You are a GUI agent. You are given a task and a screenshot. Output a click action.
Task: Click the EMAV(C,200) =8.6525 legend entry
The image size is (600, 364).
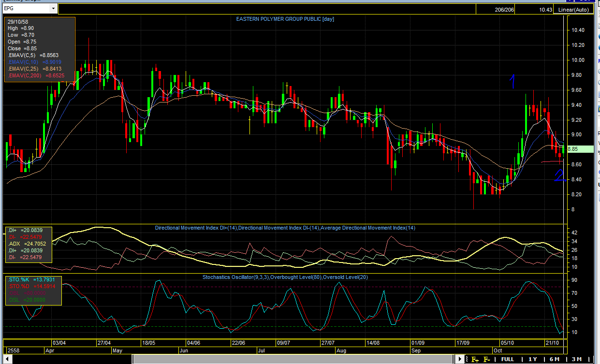click(36, 76)
